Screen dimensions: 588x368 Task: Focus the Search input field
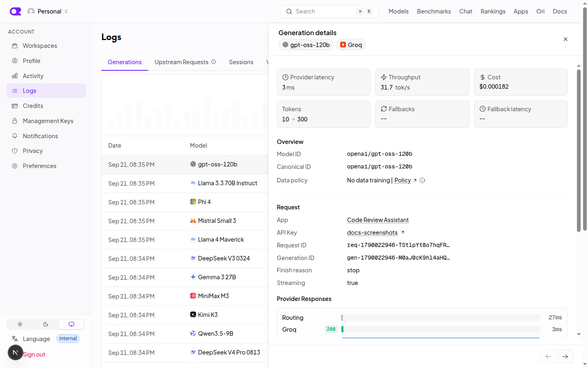(x=330, y=11)
